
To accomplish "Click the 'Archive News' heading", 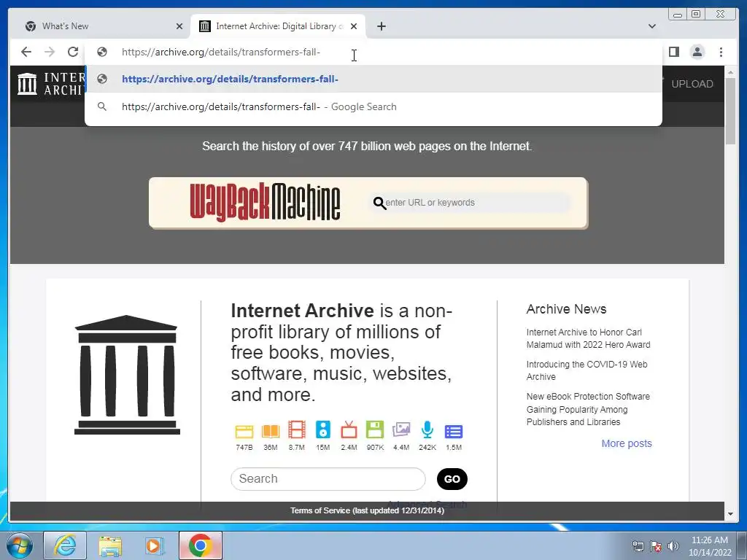I will [x=566, y=309].
